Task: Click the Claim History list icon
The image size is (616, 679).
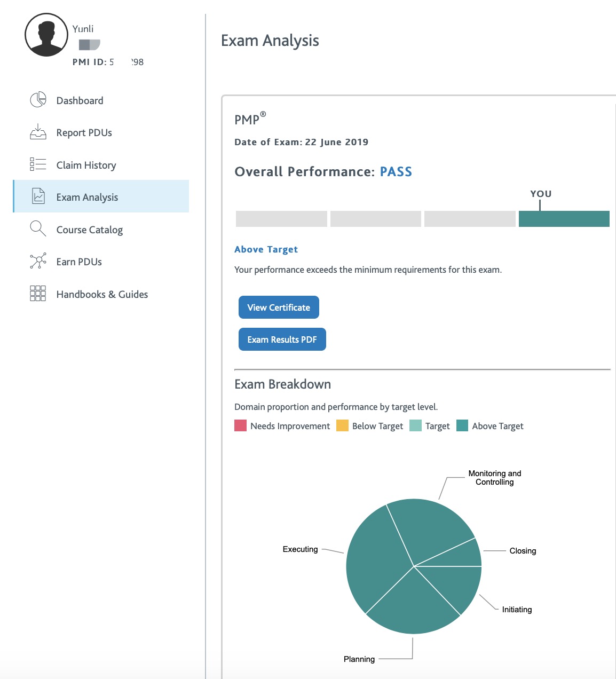Action: (x=38, y=164)
